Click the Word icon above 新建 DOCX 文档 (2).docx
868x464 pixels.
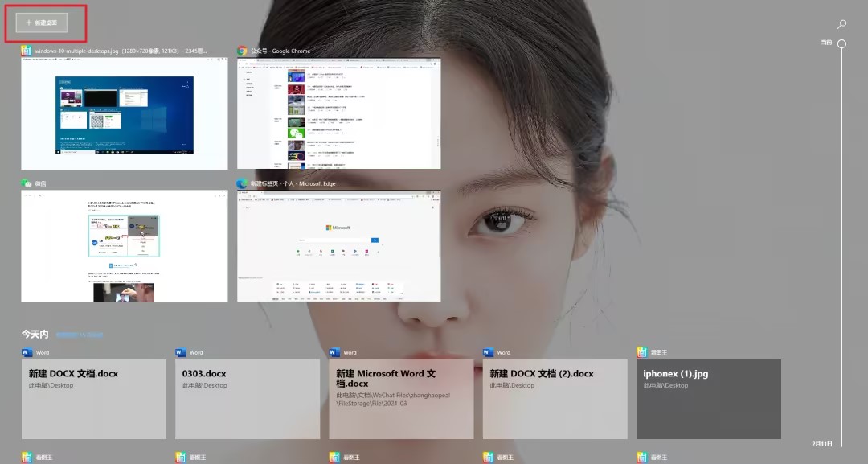[x=488, y=352]
